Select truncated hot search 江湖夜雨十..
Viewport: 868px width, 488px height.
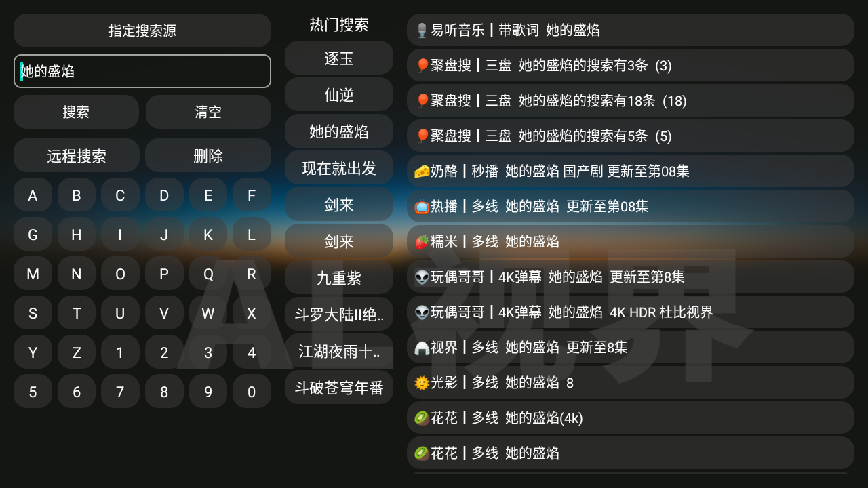coord(338,352)
